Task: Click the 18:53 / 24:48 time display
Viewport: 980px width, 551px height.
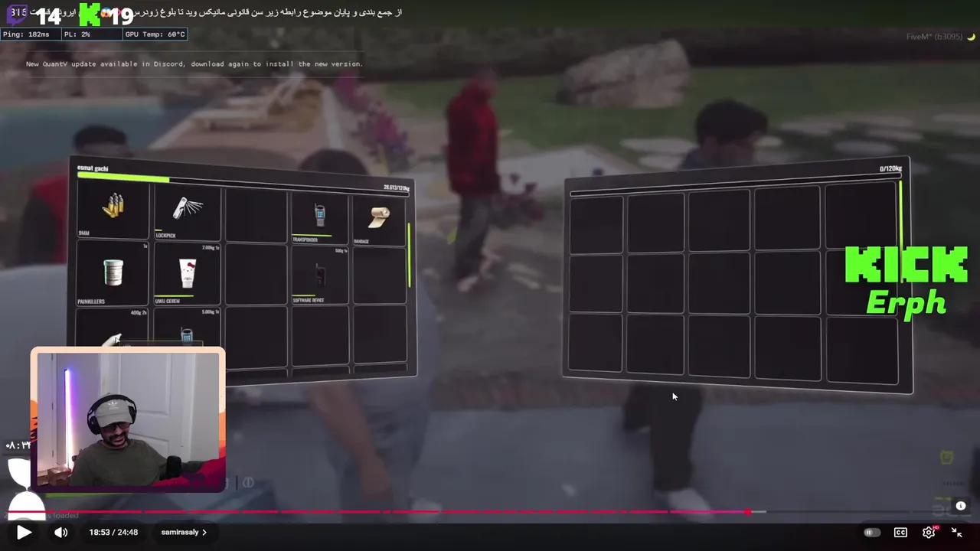Action: [x=113, y=533]
